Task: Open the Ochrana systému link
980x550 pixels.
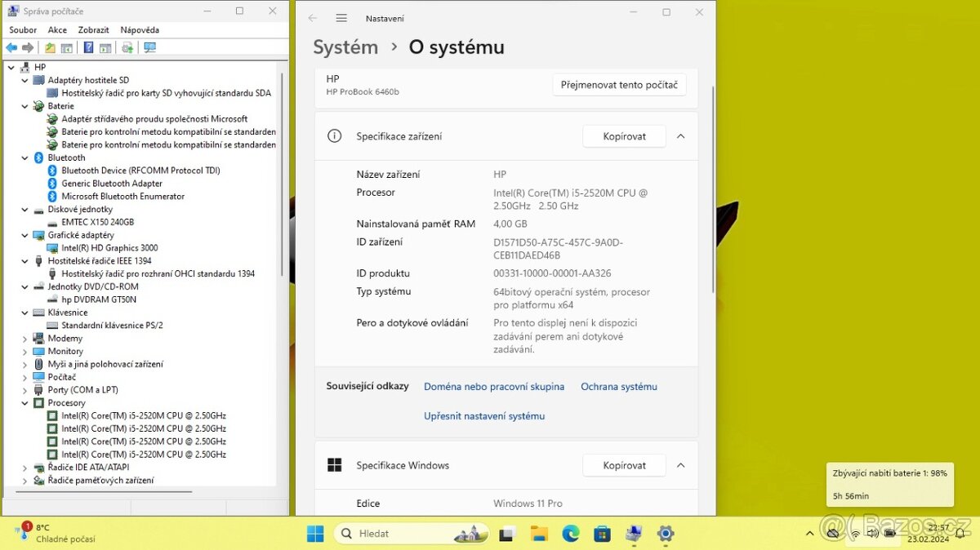Action: [x=618, y=386]
